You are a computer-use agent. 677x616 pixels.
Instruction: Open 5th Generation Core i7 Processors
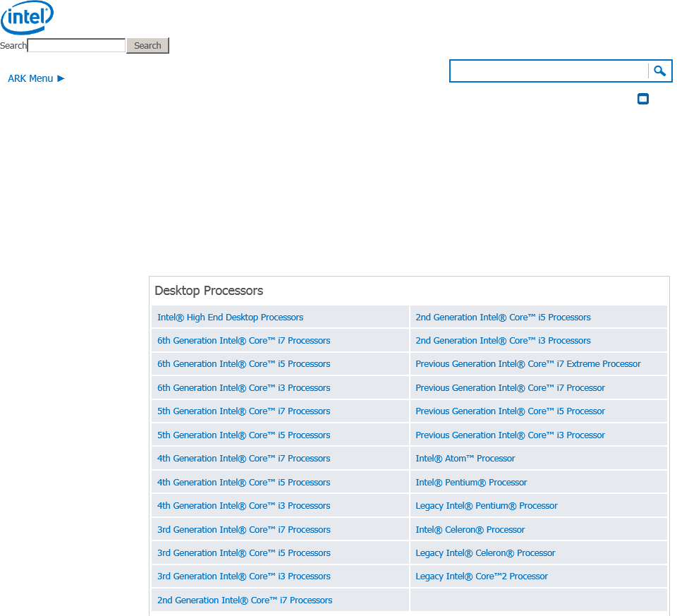(x=243, y=411)
